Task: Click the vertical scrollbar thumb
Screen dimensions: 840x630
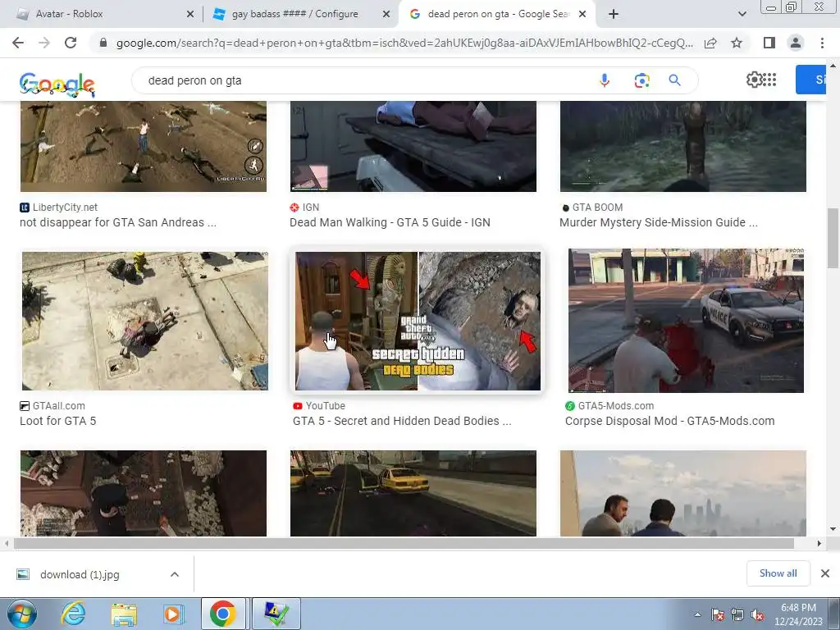Action: click(x=833, y=239)
